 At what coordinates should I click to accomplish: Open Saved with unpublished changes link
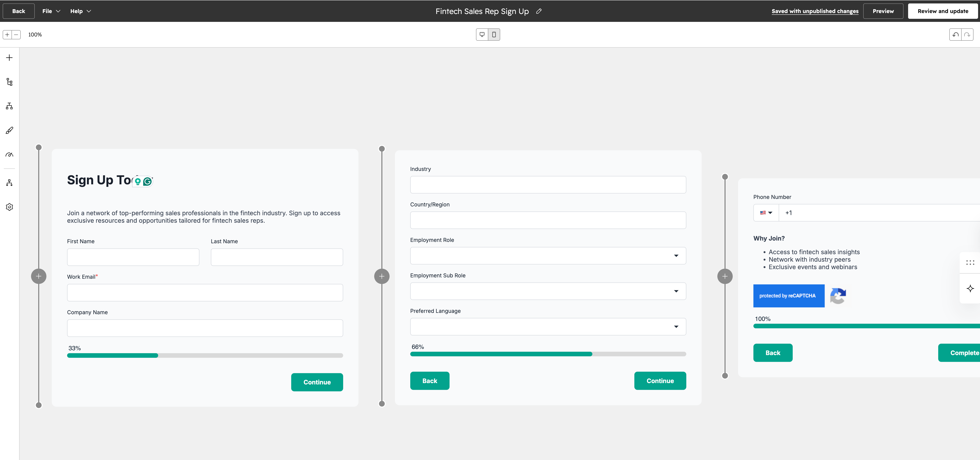coord(815,12)
